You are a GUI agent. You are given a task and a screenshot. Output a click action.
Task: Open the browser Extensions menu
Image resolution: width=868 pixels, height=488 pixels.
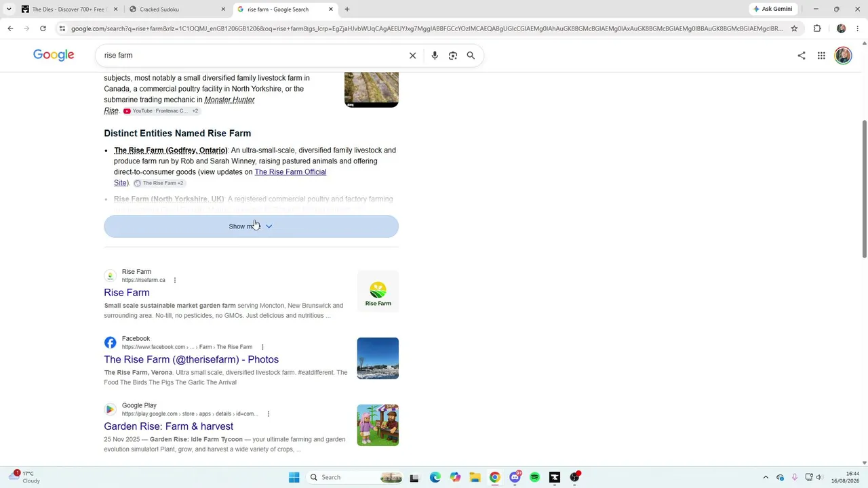click(817, 28)
